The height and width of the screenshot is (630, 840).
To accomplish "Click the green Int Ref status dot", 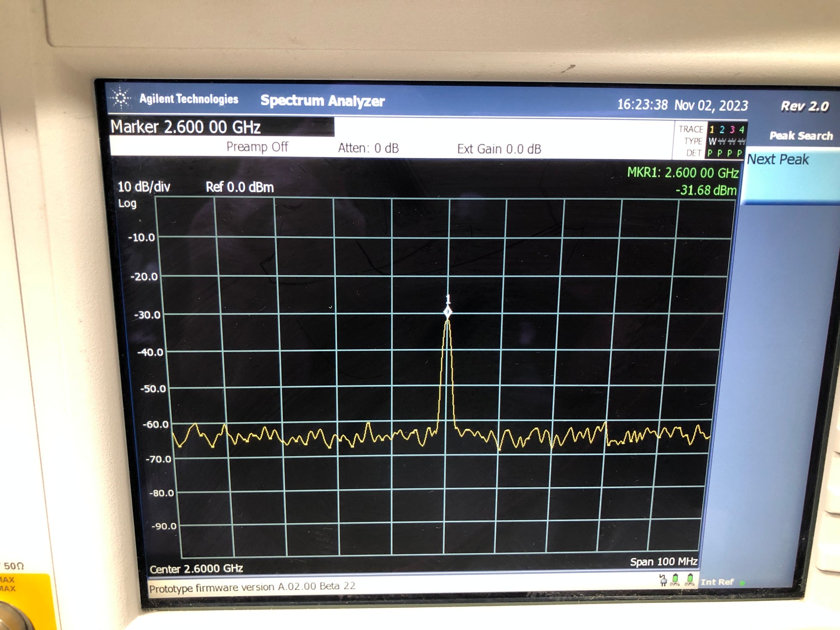I will click(742, 583).
